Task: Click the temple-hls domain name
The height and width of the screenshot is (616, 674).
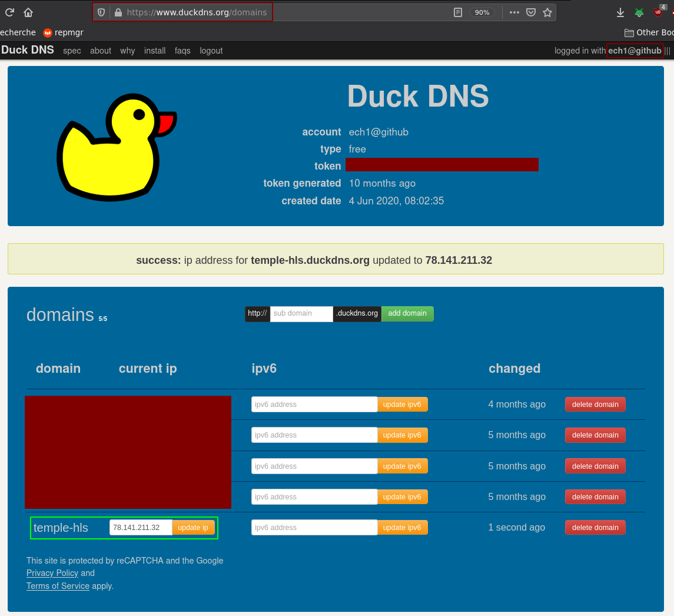Action: (61, 528)
